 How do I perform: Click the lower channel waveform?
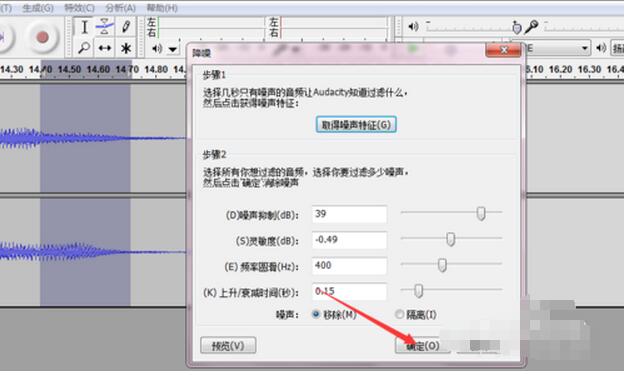click(93, 252)
